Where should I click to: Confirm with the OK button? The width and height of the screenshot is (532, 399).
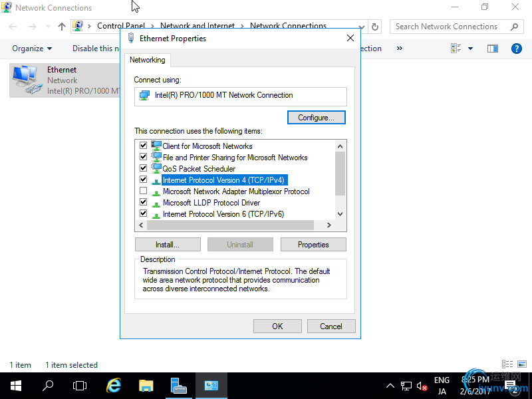[277, 327]
